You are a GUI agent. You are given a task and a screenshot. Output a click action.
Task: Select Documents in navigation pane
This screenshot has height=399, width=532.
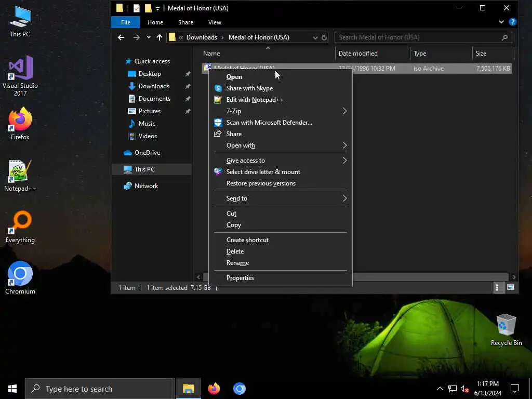coord(154,99)
